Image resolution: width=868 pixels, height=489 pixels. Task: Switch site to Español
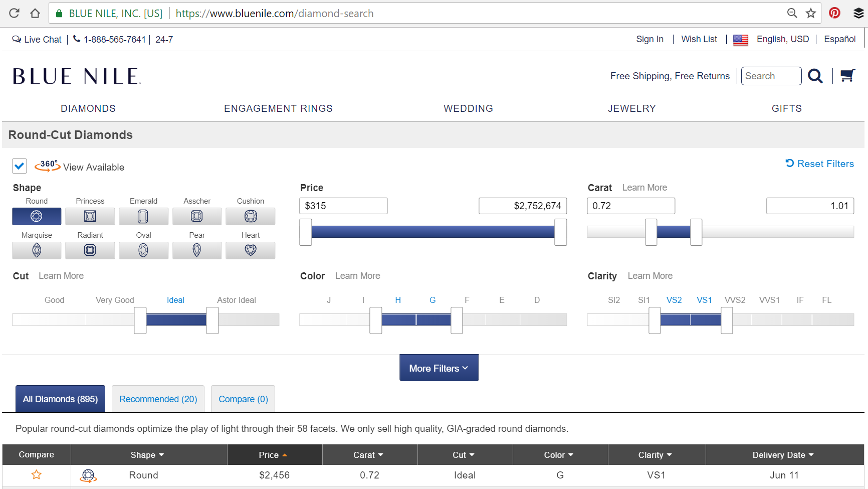tap(840, 39)
